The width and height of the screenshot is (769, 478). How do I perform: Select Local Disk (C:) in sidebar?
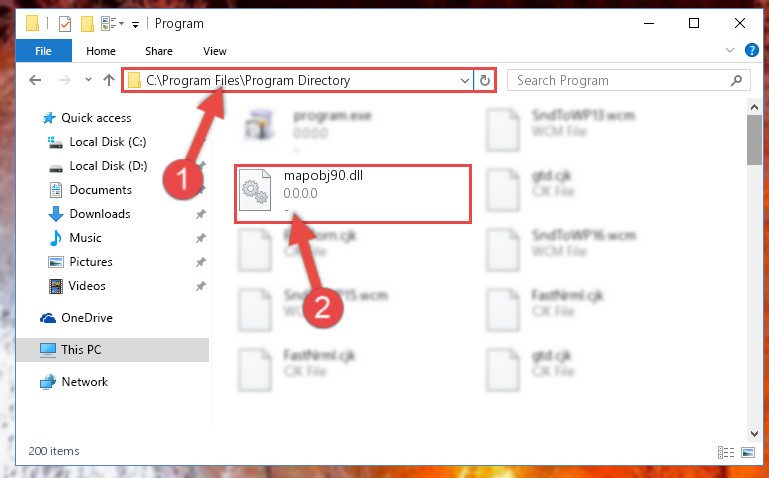(x=108, y=142)
